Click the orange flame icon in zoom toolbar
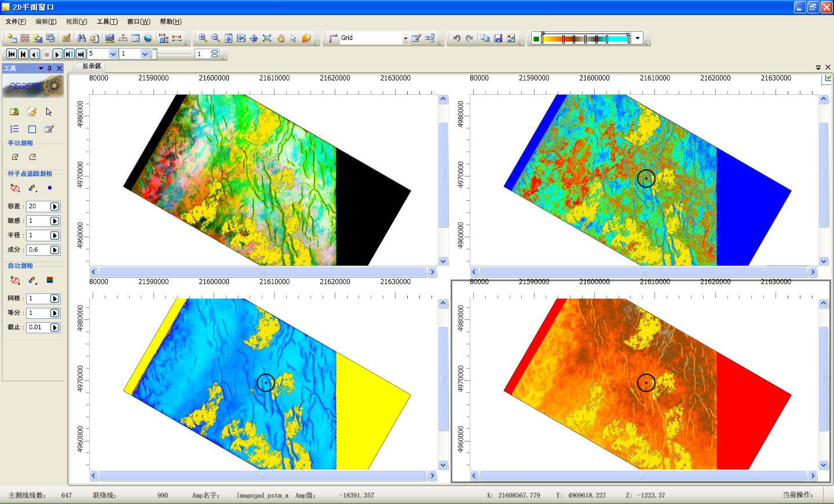This screenshot has height=504, width=834. click(x=306, y=38)
